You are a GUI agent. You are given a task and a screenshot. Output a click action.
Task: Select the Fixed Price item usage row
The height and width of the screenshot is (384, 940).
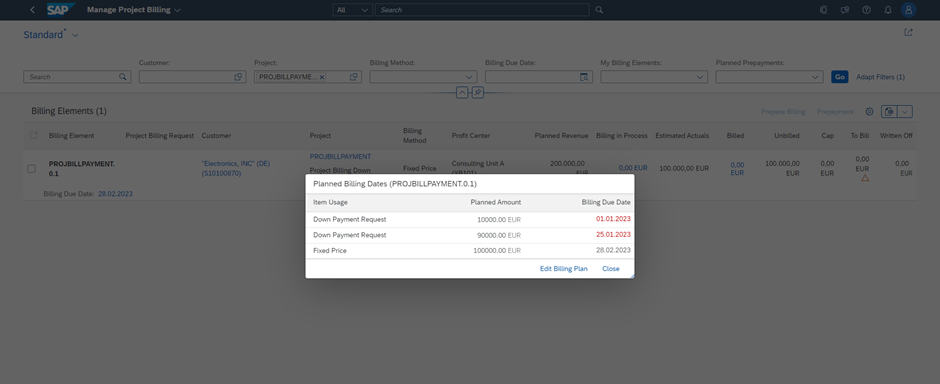click(470, 250)
